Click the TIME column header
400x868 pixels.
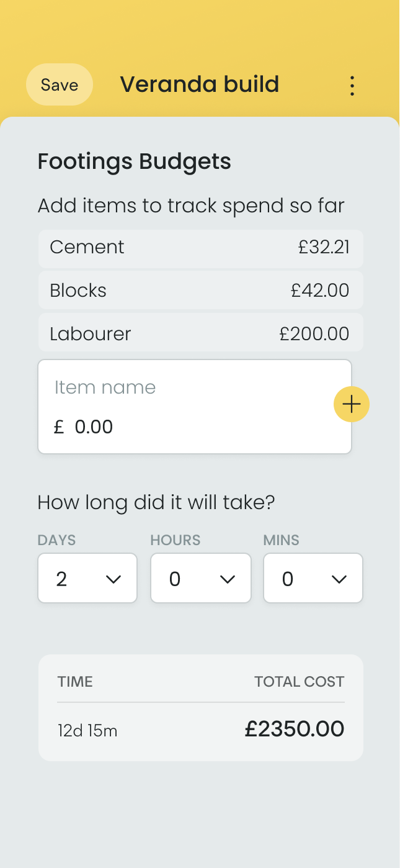click(x=75, y=681)
